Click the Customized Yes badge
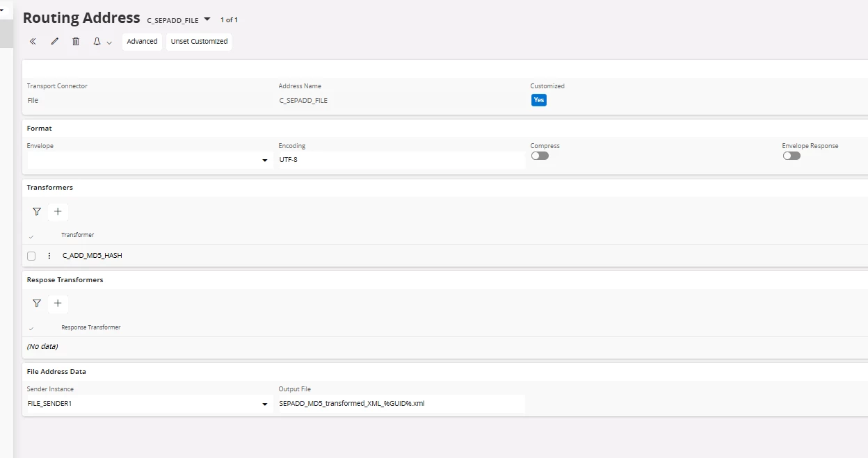Screen dimensions: 868x458 pos(539,100)
